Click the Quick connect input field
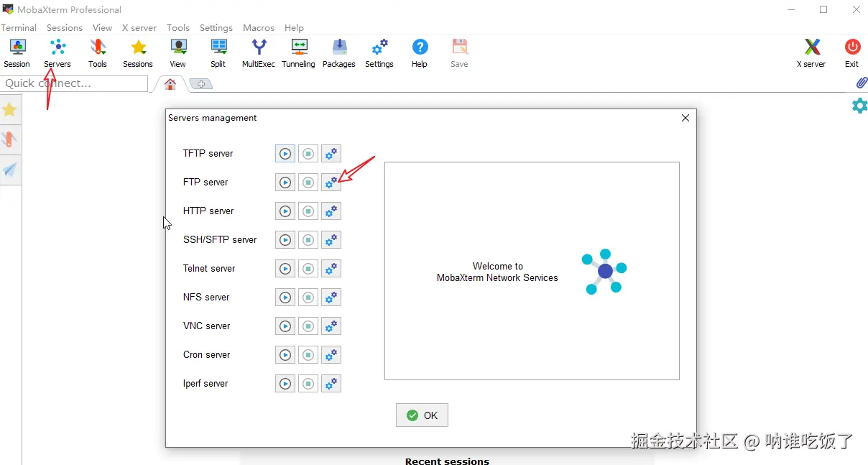The image size is (868, 465). (74, 83)
